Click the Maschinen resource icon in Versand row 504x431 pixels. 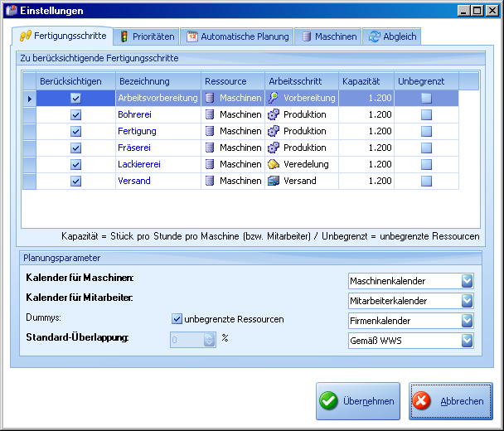(210, 181)
